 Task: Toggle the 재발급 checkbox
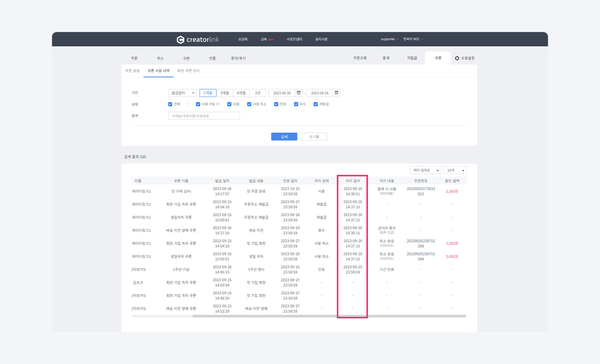coord(316,104)
